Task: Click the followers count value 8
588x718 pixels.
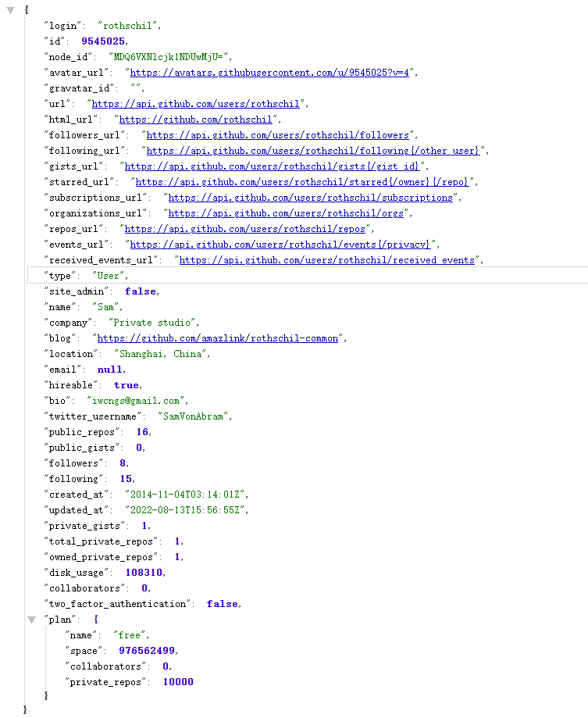Action: coord(123,463)
